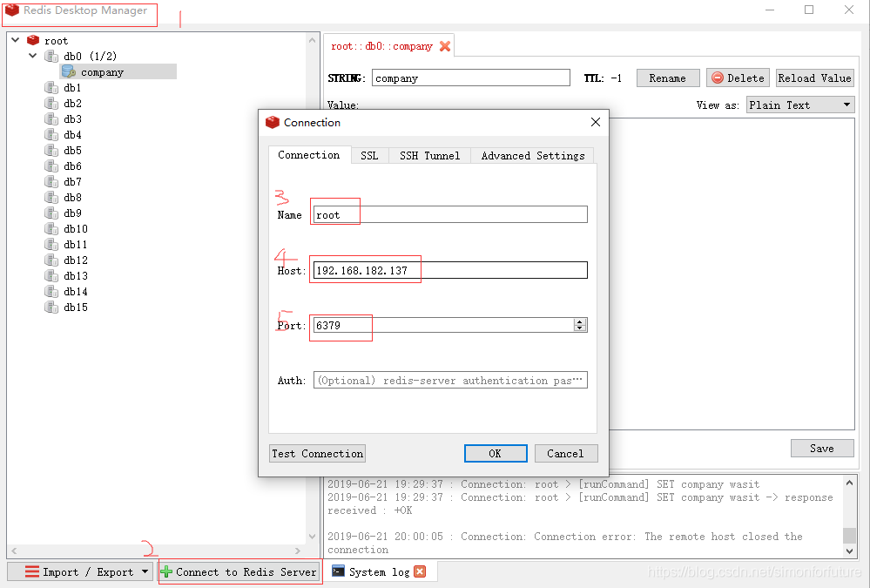The height and width of the screenshot is (588, 870).
Task: Click the db10 database icon
Action: click(x=51, y=229)
